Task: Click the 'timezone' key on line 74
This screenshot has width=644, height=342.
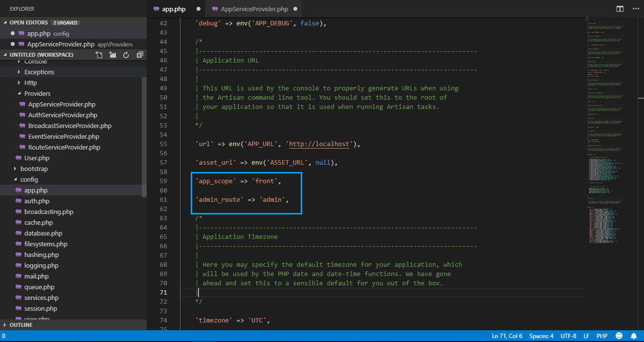Action: coord(214,321)
